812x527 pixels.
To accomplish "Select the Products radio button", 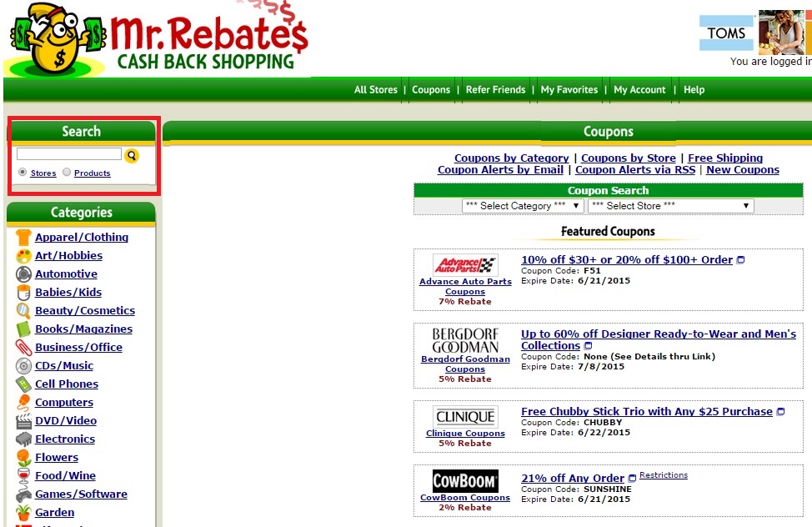I will pyautogui.click(x=67, y=172).
